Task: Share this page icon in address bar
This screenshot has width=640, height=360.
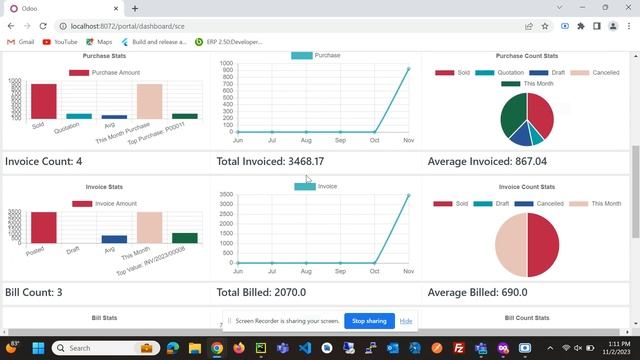Action: [x=529, y=26]
